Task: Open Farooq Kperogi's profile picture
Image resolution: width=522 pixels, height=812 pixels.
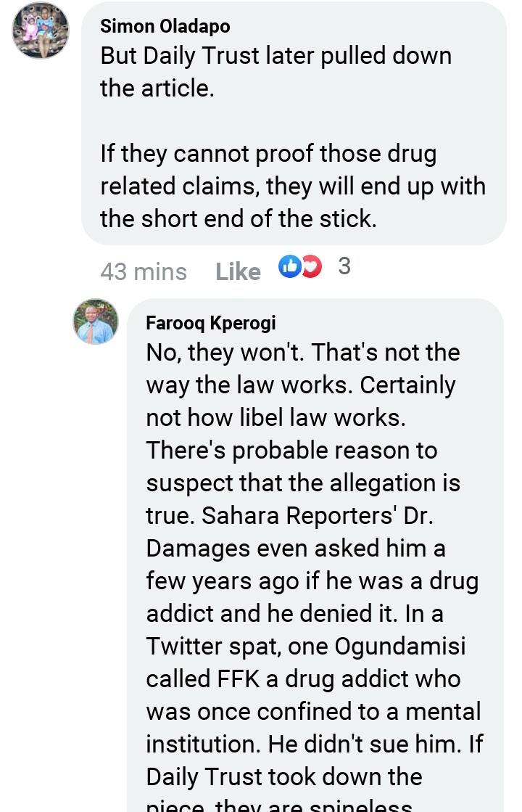Action: point(96,321)
